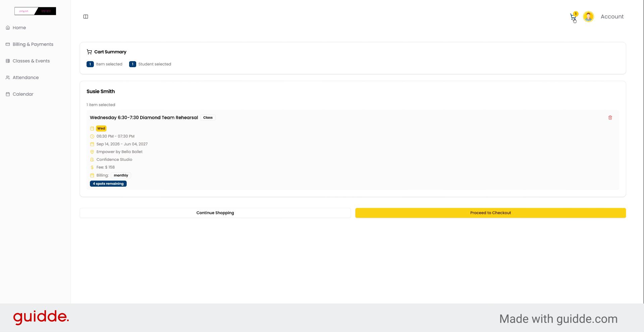Click the Calendar icon in sidebar

tap(8, 94)
